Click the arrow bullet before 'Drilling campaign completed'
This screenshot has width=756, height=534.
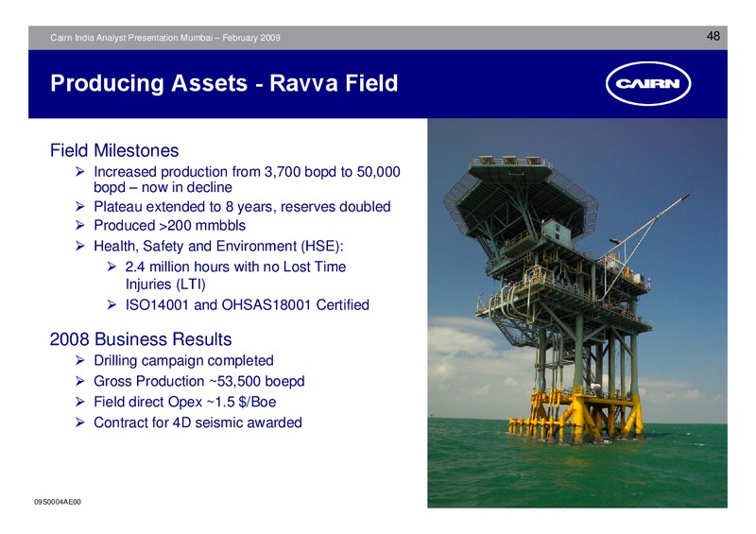point(80,360)
